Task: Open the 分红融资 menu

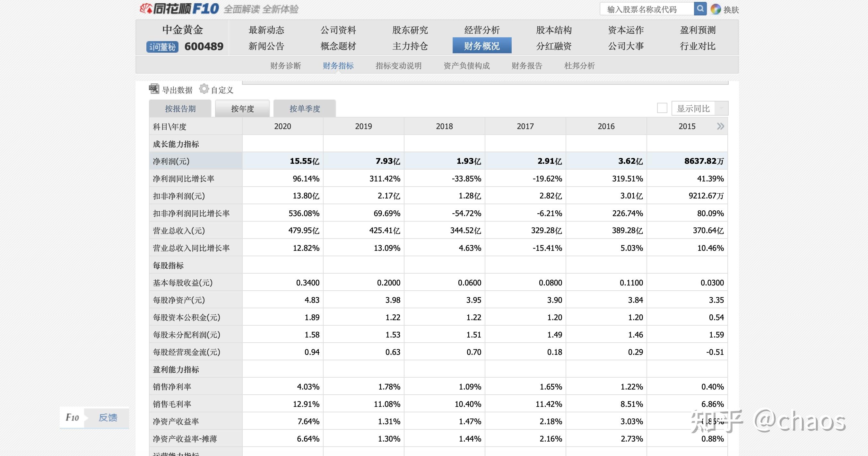Action: pyautogui.click(x=554, y=46)
